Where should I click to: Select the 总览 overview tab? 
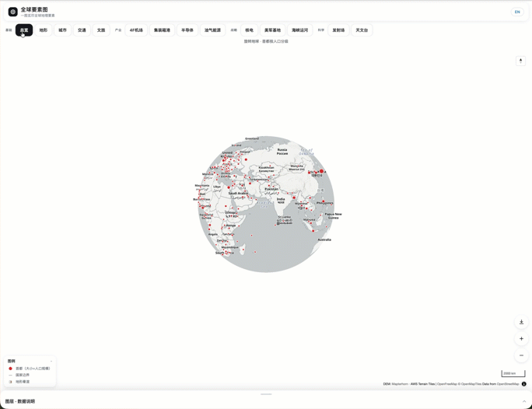point(24,30)
